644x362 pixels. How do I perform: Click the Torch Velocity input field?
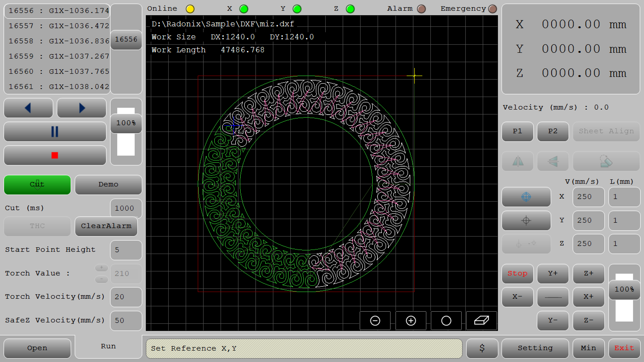click(126, 297)
